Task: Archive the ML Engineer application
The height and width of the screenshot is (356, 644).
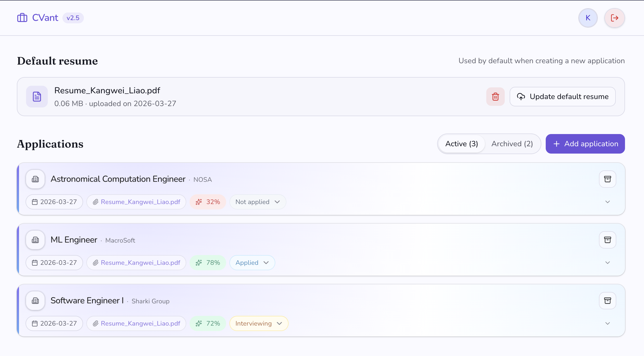Action: pos(607,240)
